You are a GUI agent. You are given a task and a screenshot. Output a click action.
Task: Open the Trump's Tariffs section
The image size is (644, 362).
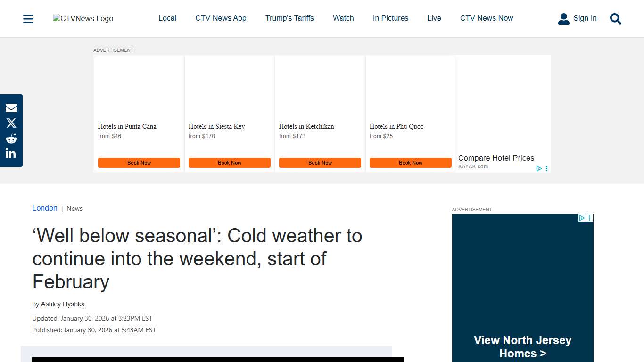(289, 18)
